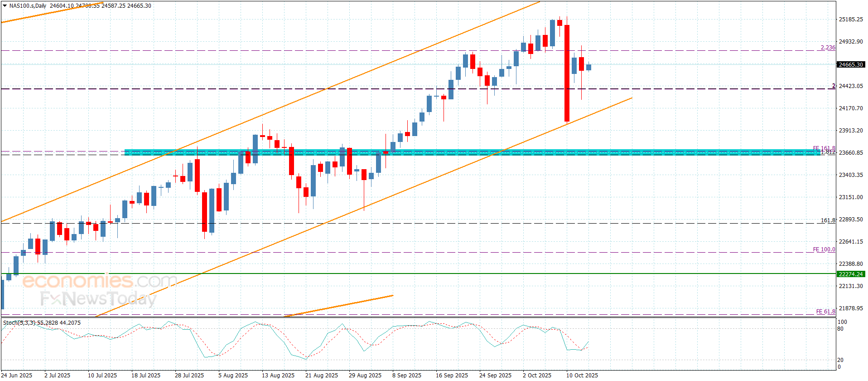Click the 29 Aug 2025 date label
Screen dimensions: 868x381
click(365, 375)
